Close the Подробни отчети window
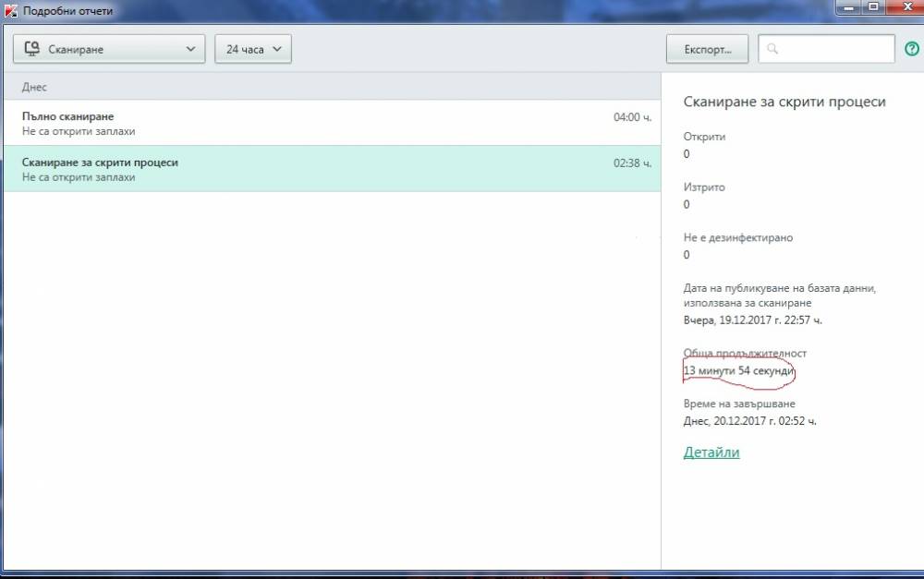 (907, 7)
